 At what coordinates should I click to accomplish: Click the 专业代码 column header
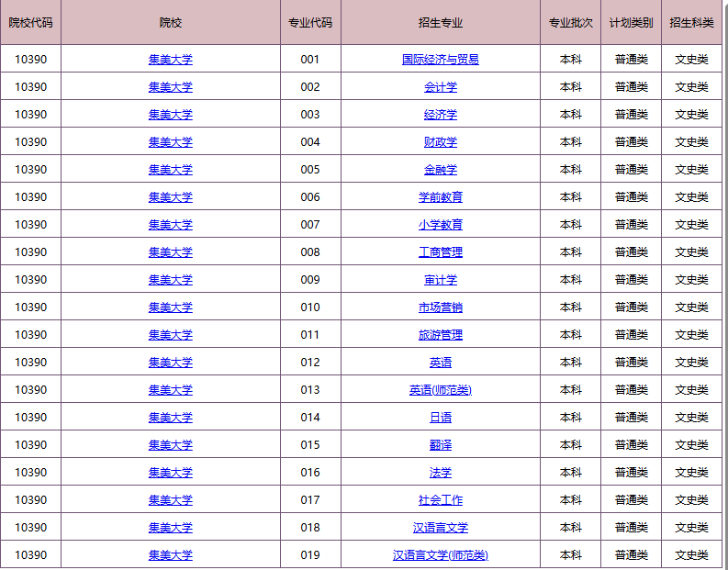click(x=310, y=22)
